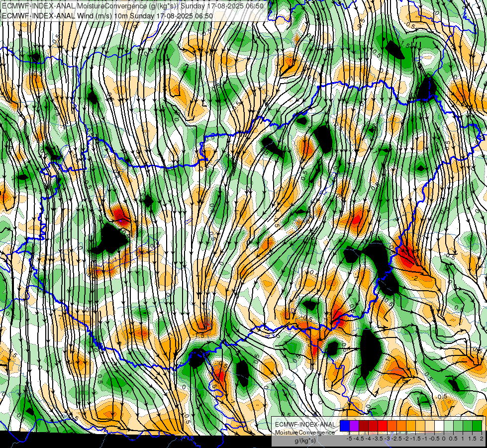This screenshot has width=487, height=448.
Task: Click the white legend swatch
Action: tap(439, 426)
